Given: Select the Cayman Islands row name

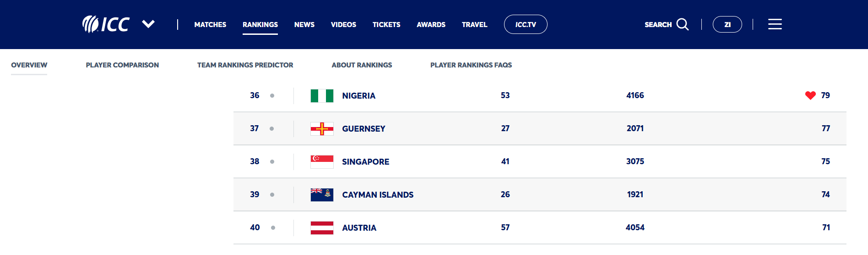Looking at the screenshot, I should click(x=378, y=195).
